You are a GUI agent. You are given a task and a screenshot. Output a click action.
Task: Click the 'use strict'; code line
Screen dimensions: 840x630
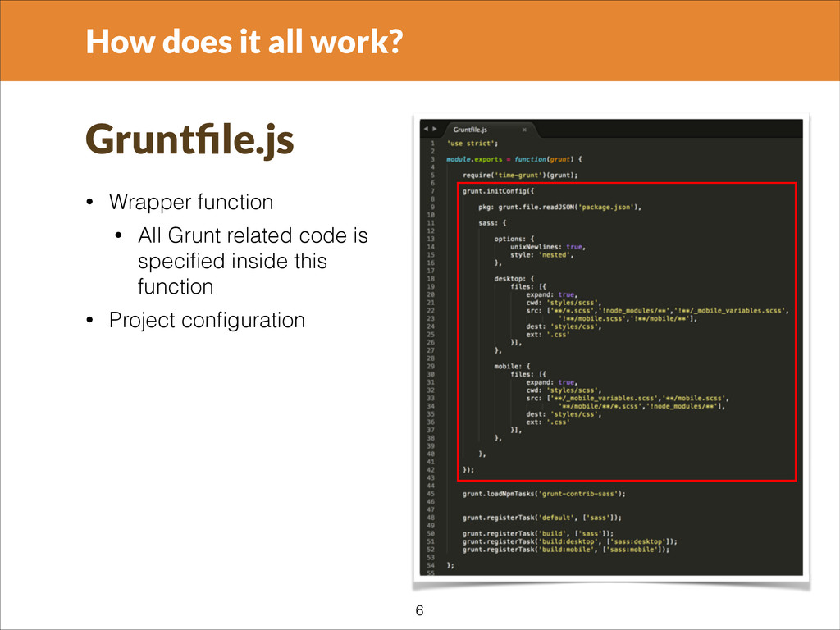[472, 144]
